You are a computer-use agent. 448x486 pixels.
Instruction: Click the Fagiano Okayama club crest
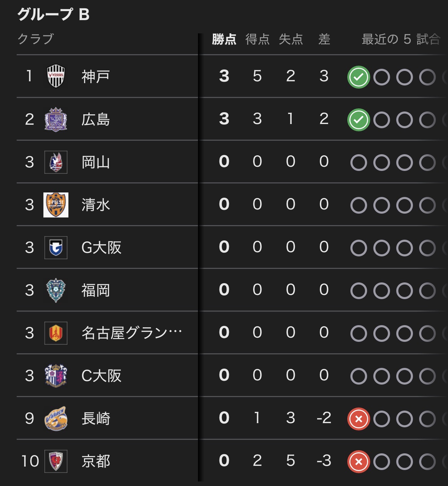pyautogui.click(x=56, y=162)
